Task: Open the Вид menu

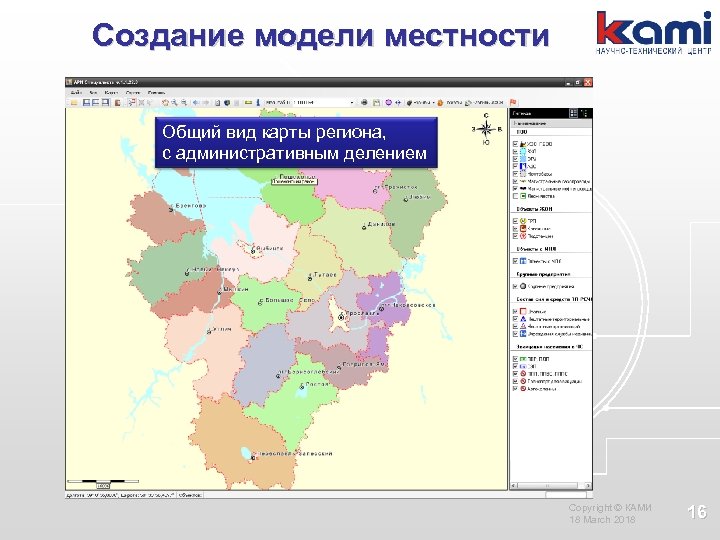Action: click(93, 93)
